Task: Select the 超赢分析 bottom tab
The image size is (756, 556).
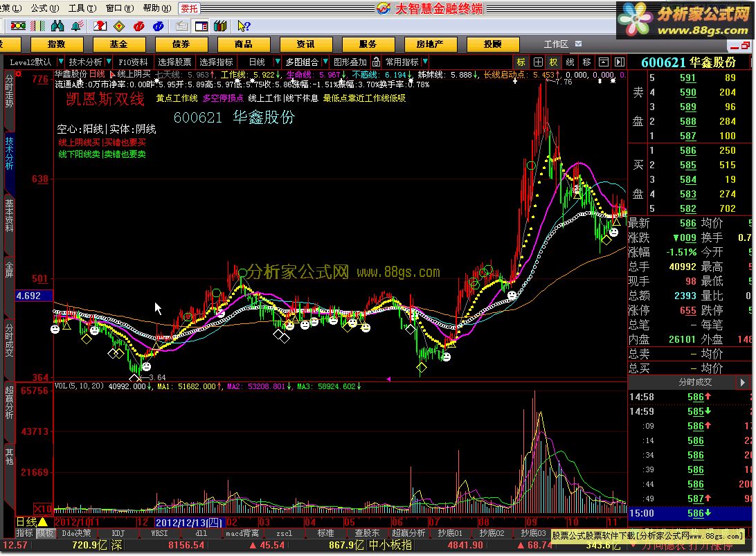Action: (408, 533)
